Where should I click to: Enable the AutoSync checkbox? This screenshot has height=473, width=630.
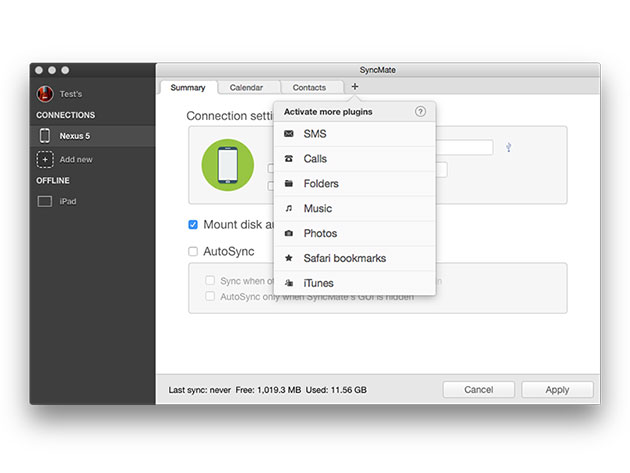[193, 252]
